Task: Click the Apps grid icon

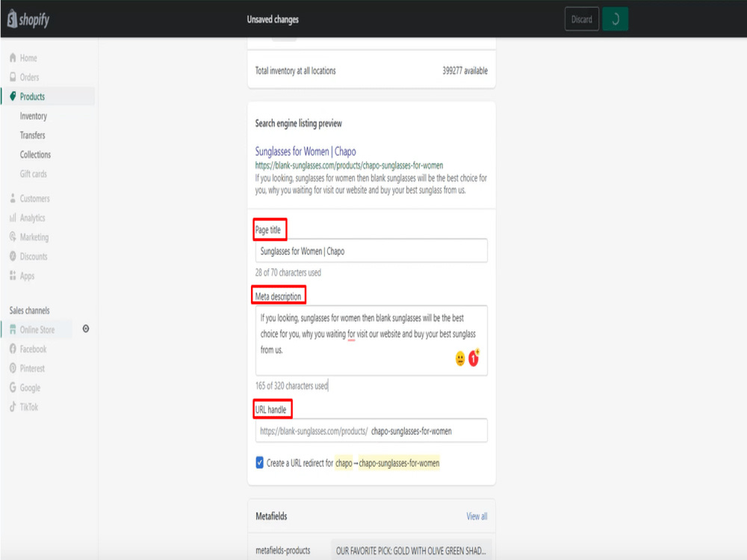Action: [x=13, y=276]
